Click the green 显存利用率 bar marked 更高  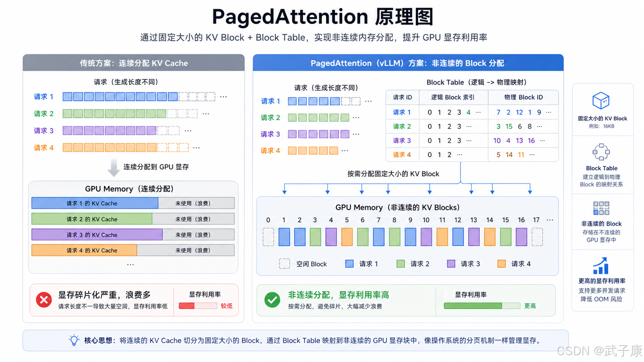pos(482,306)
